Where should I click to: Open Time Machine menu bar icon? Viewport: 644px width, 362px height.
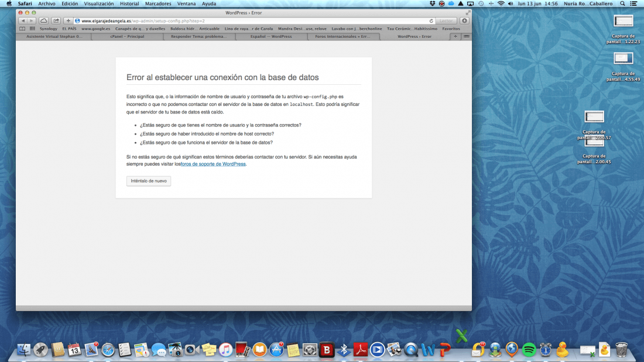pyautogui.click(x=481, y=4)
